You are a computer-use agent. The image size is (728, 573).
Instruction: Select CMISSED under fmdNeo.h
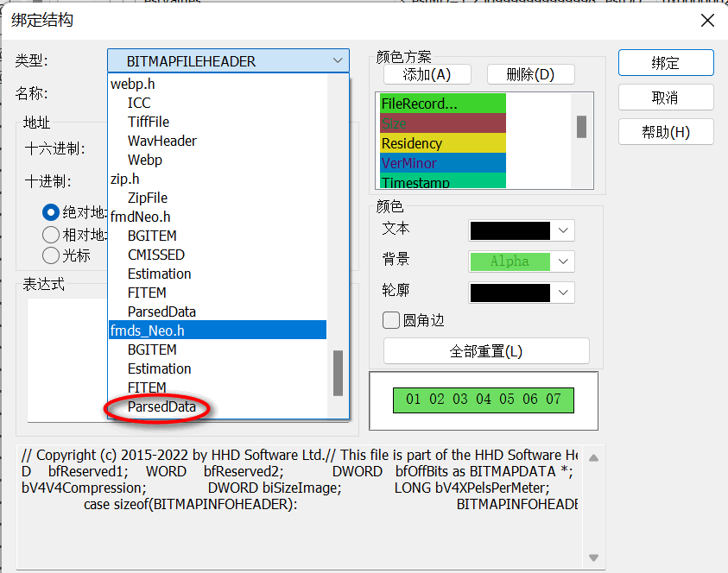(168, 255)
